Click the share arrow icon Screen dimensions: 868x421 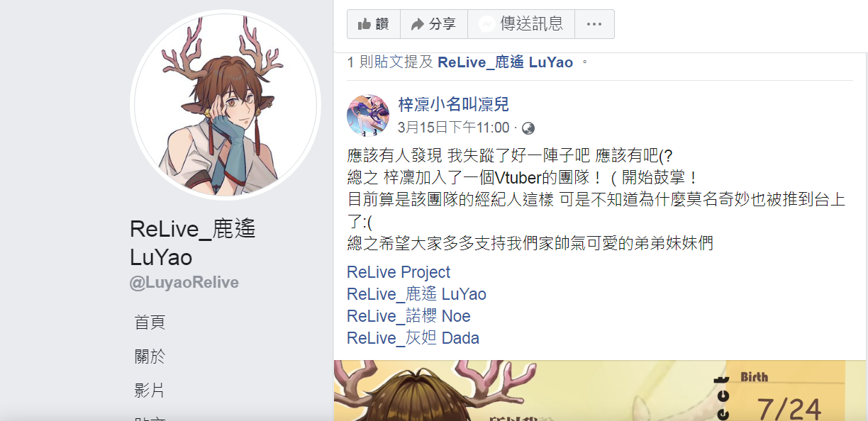coord(418,24)
